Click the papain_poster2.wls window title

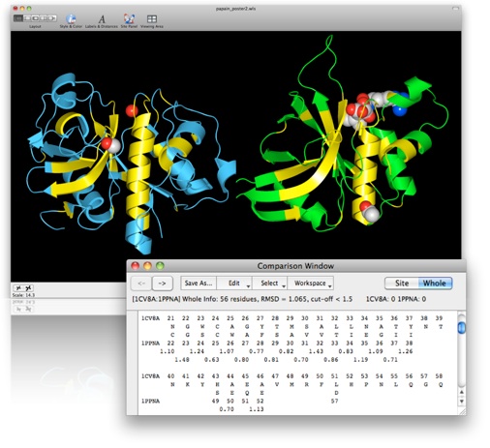click(235, 9)
